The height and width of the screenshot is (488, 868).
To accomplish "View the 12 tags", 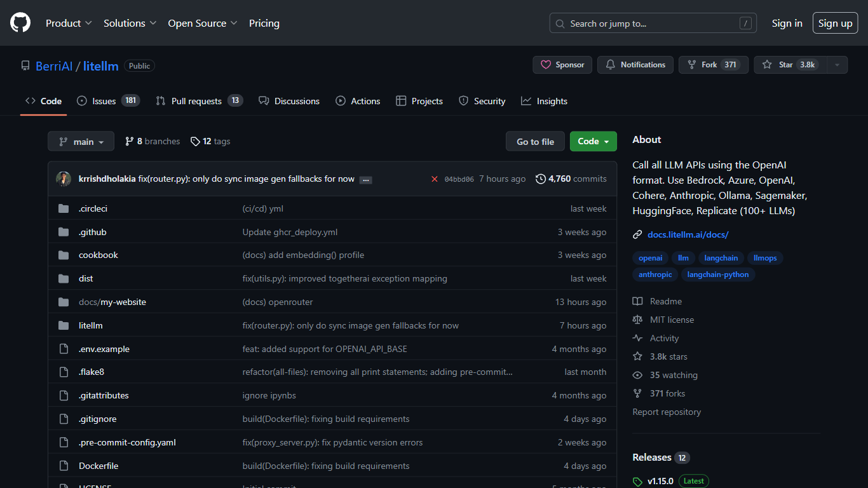I will tap(210, 141).
